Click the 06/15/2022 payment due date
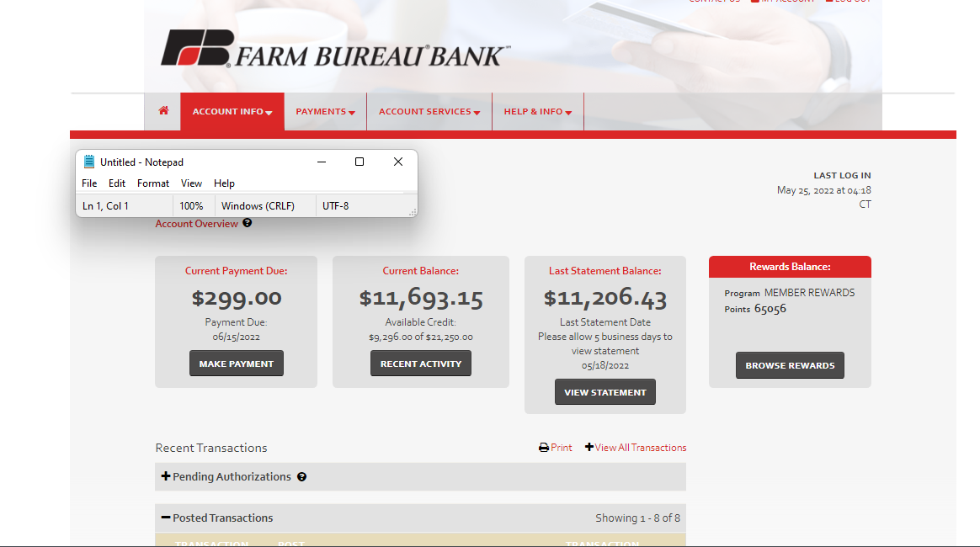 click(237, 337)
